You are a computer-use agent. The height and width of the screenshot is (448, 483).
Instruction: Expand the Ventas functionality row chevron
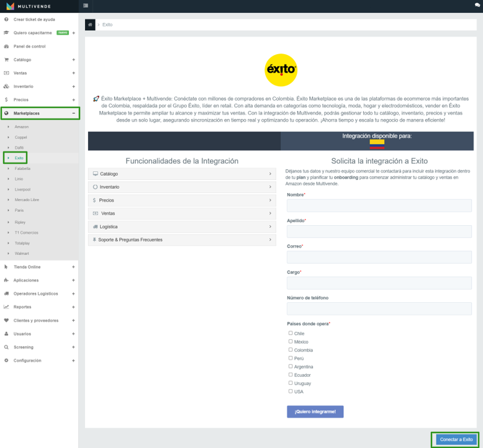(x=270, y=213)
